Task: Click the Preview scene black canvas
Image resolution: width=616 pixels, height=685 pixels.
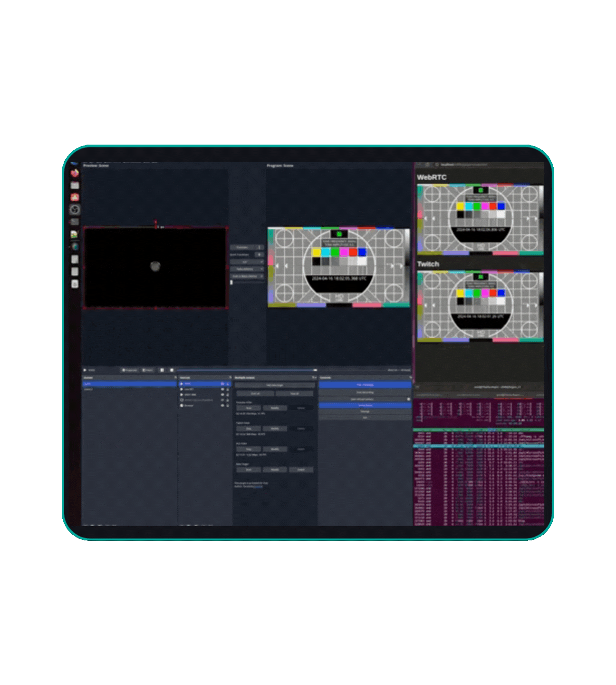Action: 155,268
